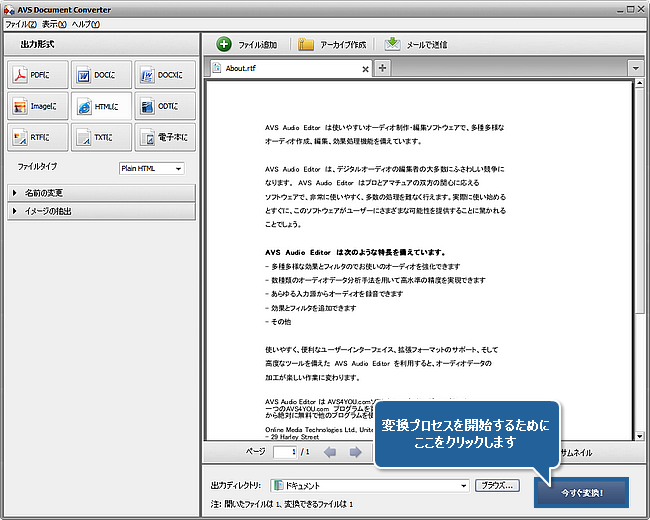Click the メールで送信 send by mail icon
This screenshot has height=520, width=650.
coord(392,44)
